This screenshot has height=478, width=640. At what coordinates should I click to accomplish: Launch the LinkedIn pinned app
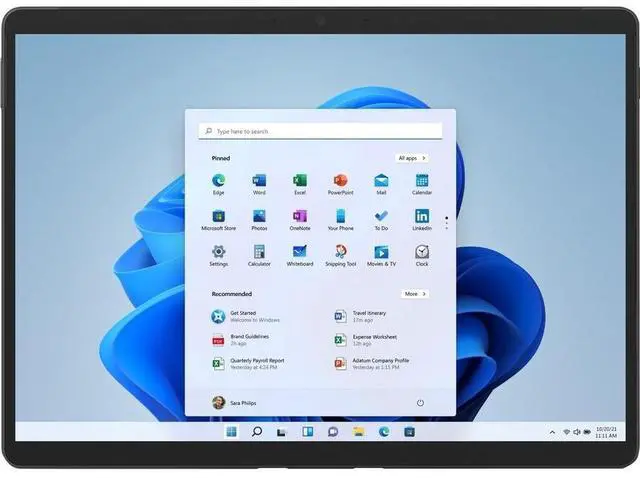point(422,217)
